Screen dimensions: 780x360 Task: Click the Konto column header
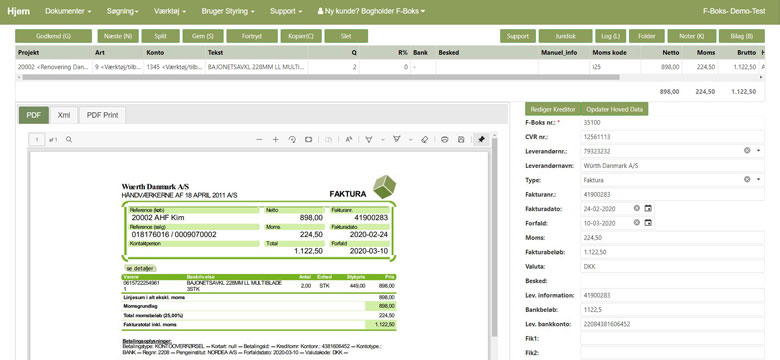point(174,52)
